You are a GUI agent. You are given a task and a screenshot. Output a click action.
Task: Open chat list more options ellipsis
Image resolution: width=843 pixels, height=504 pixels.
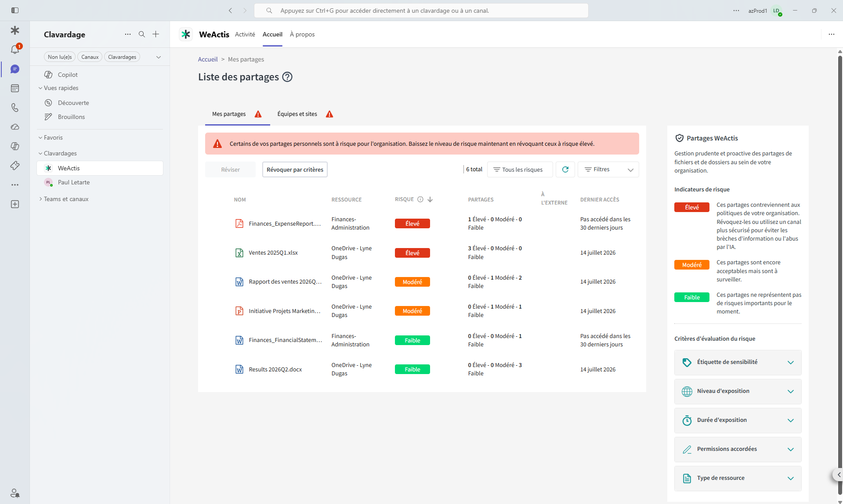tap(128, 34)
